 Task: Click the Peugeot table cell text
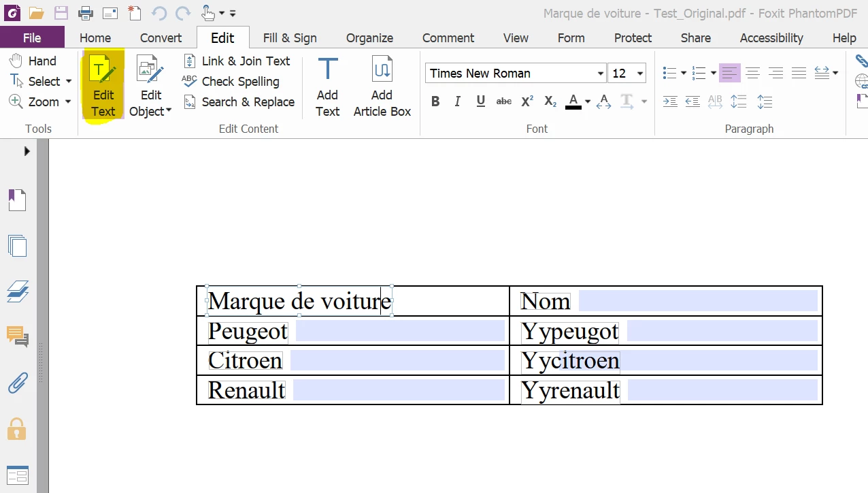[x=248, y=331]
